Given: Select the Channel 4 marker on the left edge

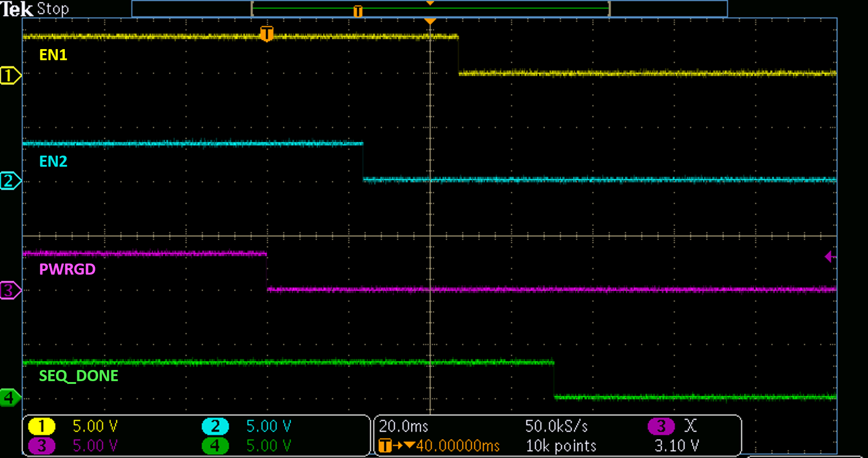Looking at the screenshot, I should click(x=10, y=397).
